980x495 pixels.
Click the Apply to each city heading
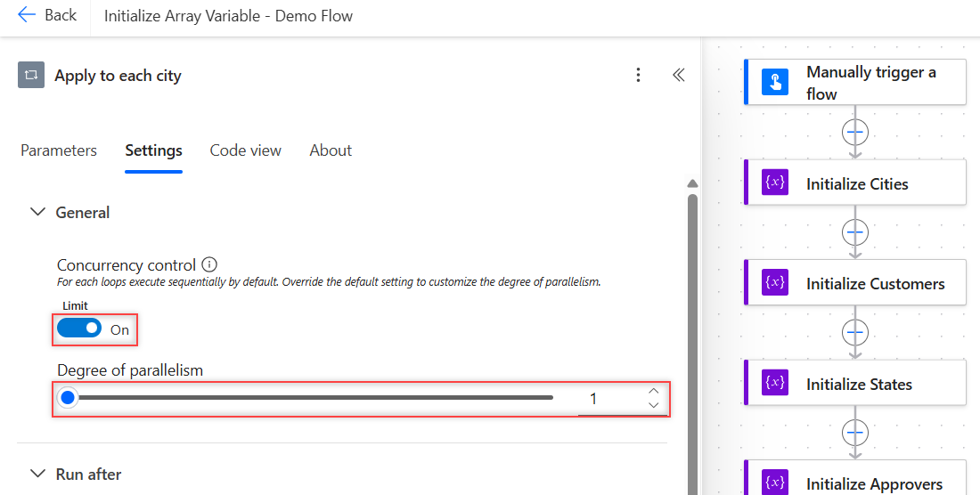coord(118,76)
